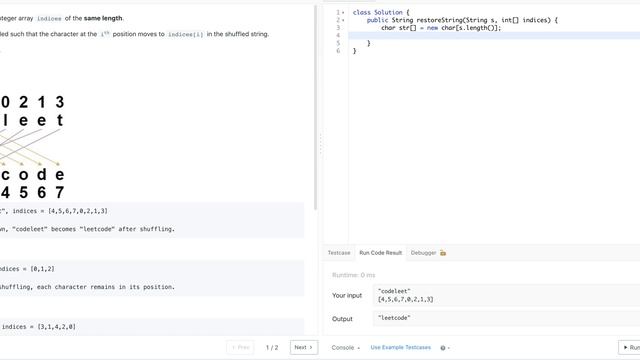Click the "Output" label in results
Viewport: 640px width, 360px height.
click(342, 319)
